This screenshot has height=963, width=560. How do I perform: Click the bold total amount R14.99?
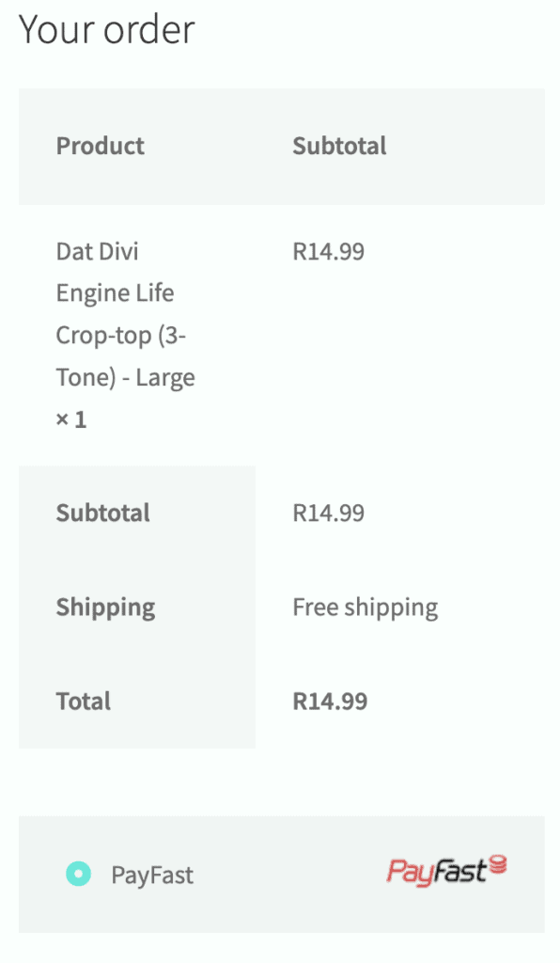pos(330,701)
